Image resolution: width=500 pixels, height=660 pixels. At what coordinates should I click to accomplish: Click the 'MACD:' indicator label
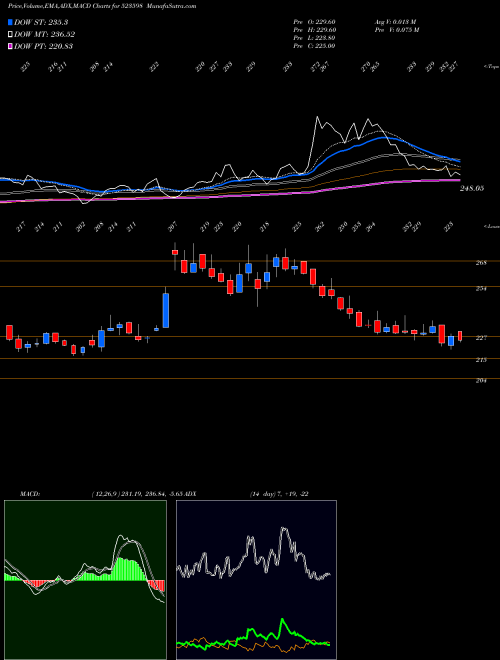pos(29,494)
